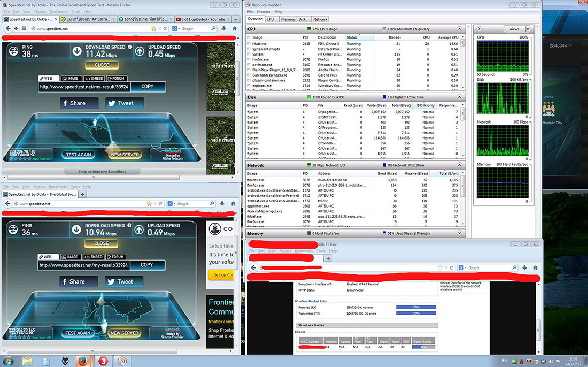Click the Signal Quality 44% bar
The image size is (588, 367).
(423, 347)
